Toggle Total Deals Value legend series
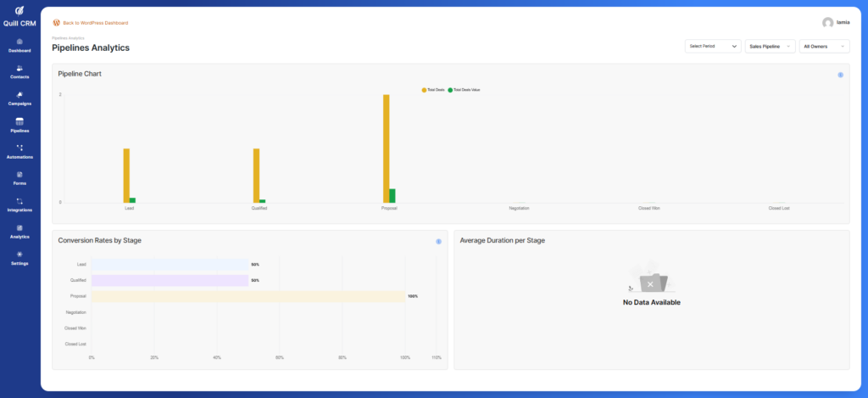The image size is (868, 398). pyautogui.click(x=465, y=89)
